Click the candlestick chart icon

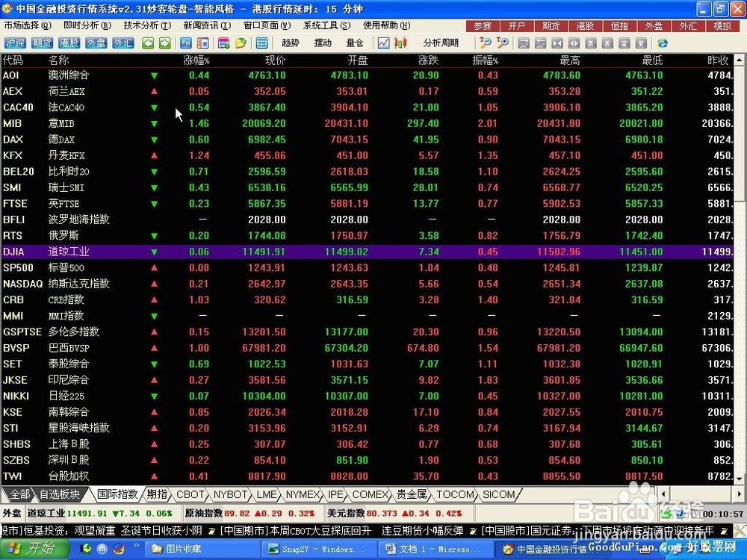400,43
